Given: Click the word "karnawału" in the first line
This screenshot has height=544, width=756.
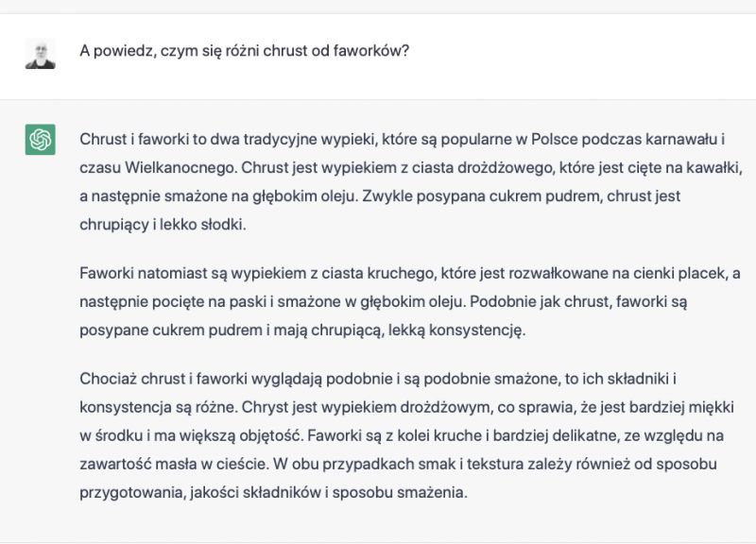Looking at the screenshot, I should (x=680, y=139).
